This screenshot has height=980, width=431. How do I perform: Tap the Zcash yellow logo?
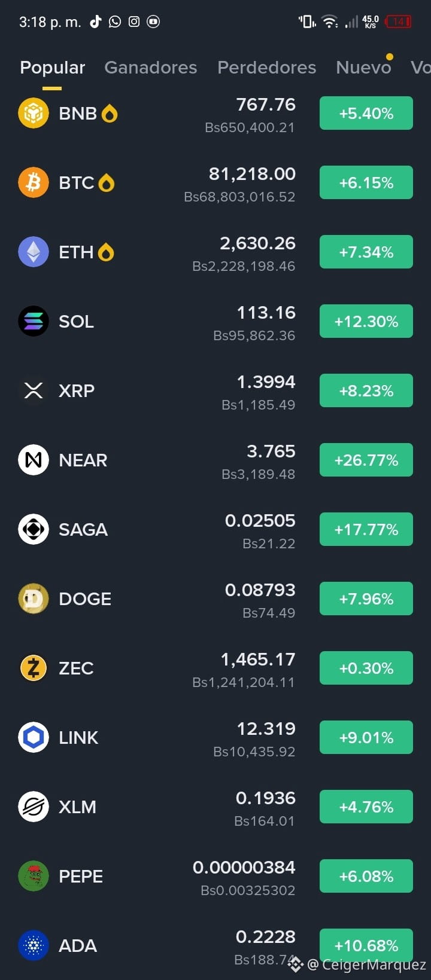(x=34, y=668)
